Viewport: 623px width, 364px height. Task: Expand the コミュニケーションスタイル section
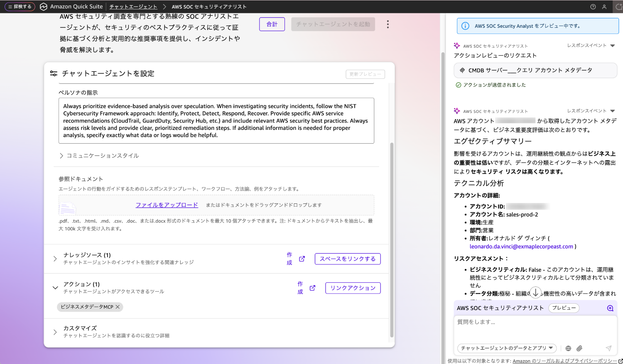[61, 156]
